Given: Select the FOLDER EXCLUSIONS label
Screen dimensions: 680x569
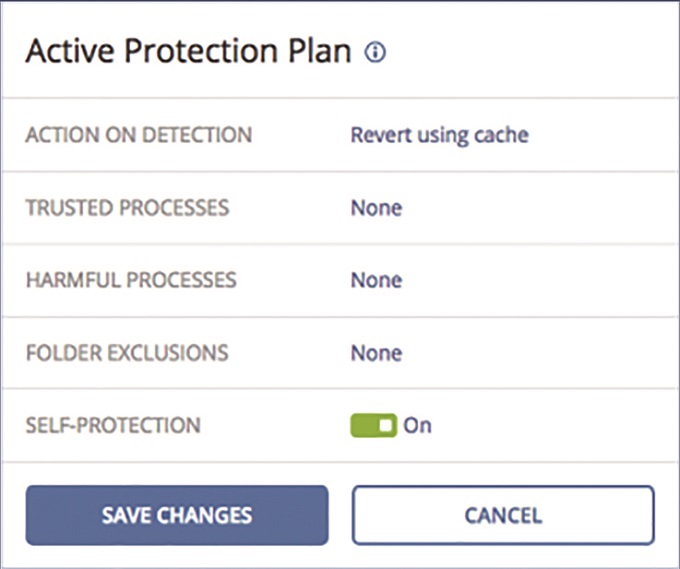Looking at the screenshot, I should click(x=127, y=353).
